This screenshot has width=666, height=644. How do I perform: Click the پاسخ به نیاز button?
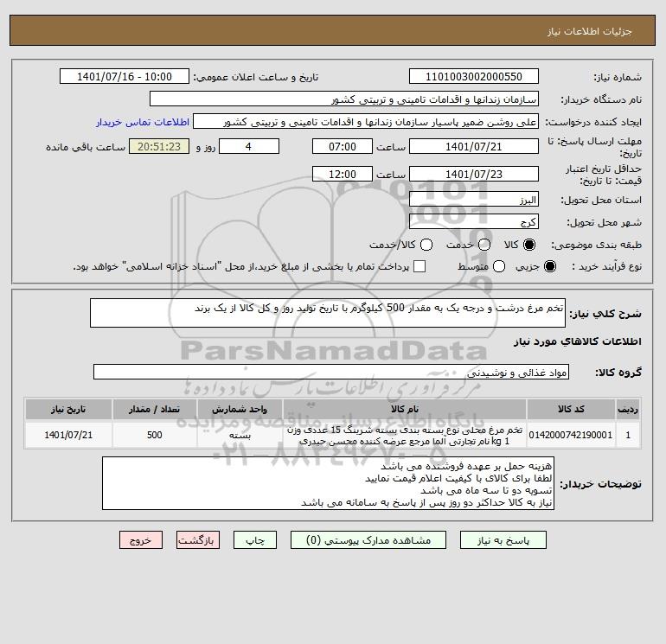[503, 540]
